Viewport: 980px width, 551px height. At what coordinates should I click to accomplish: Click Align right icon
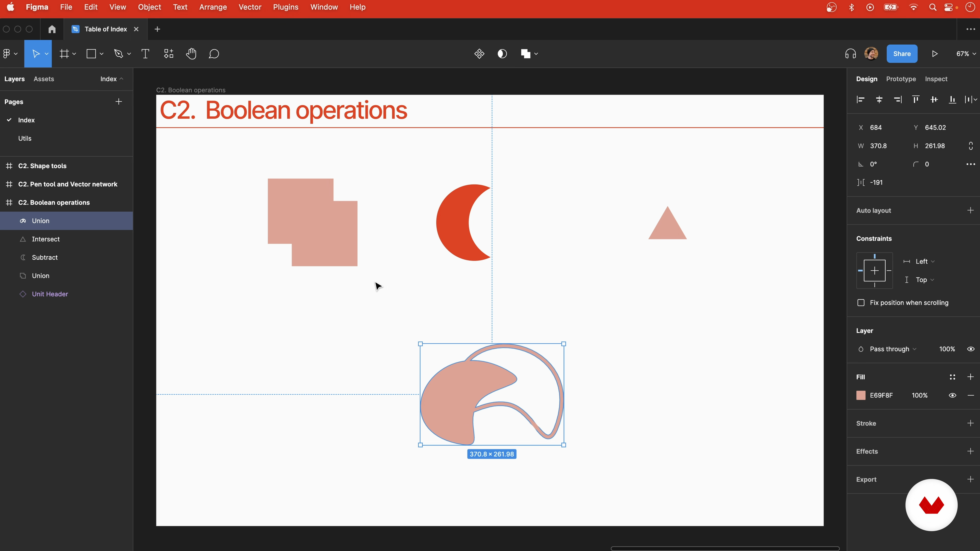[x=898, y=100]
